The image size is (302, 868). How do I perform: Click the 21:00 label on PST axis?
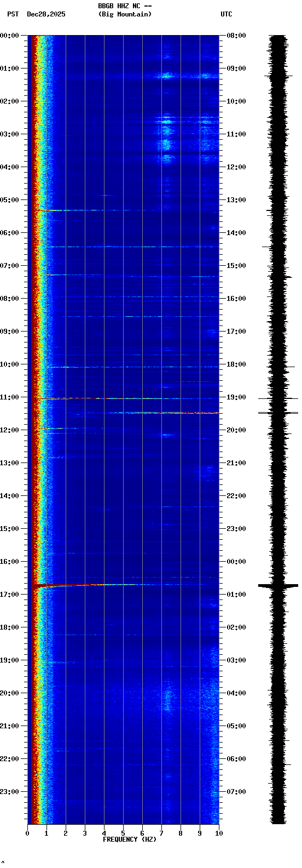coord(9,726)
